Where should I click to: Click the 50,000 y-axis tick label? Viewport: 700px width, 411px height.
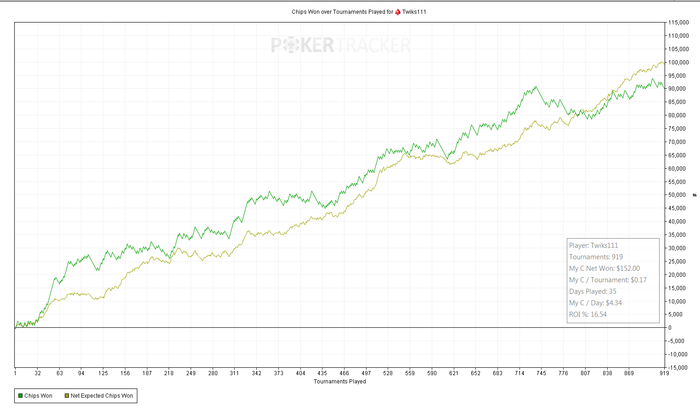[679, 195]
